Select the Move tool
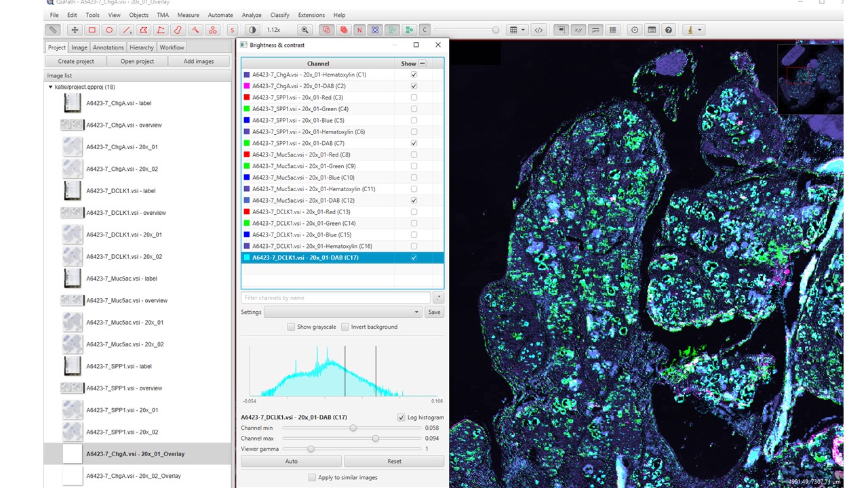Viewport: 868px width, 488px height. point(75,30)
